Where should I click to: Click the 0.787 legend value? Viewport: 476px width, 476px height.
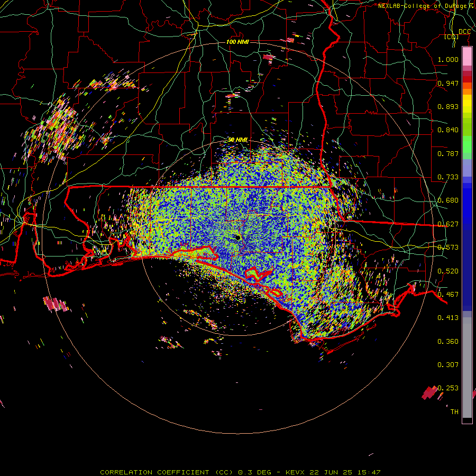click(448, 153)
